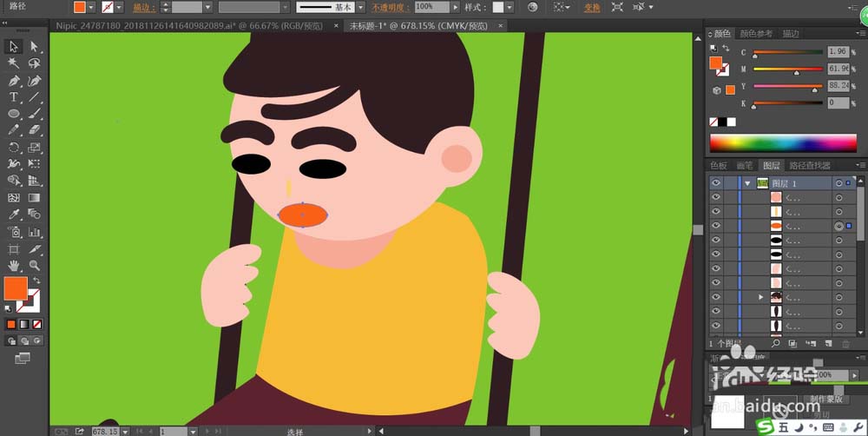The width and height of the screenshot is (868, 436).
Task: Open the 路径查找器 panel tab
Action: (x=810, y=165)
